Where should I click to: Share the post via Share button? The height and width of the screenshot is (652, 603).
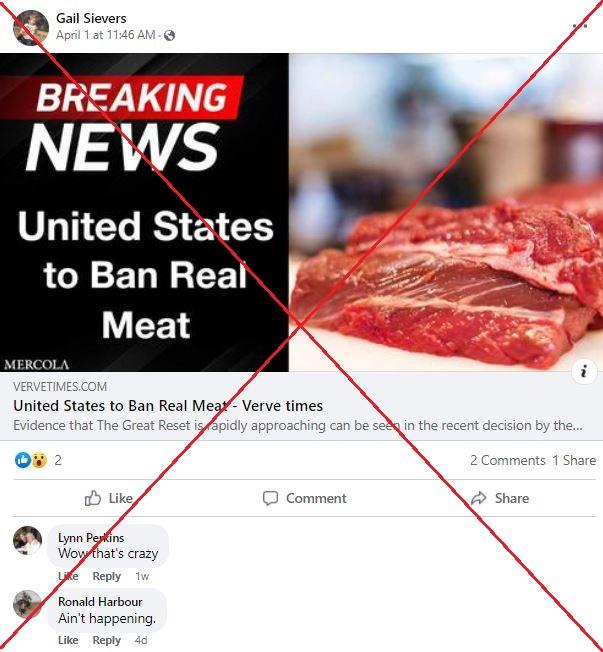[500, 498]
